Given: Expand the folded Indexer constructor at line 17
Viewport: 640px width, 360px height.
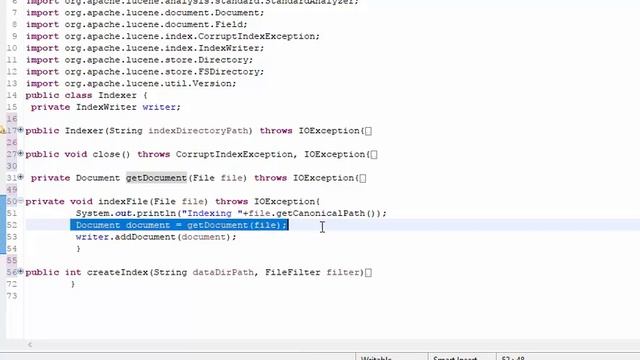Looking at the screenshot, I should 20,130.
